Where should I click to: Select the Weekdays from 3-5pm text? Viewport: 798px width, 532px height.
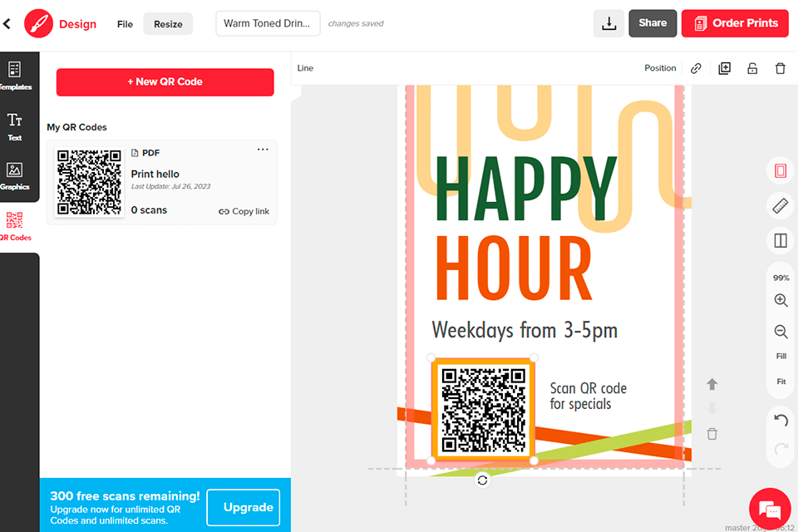[525, 330]
